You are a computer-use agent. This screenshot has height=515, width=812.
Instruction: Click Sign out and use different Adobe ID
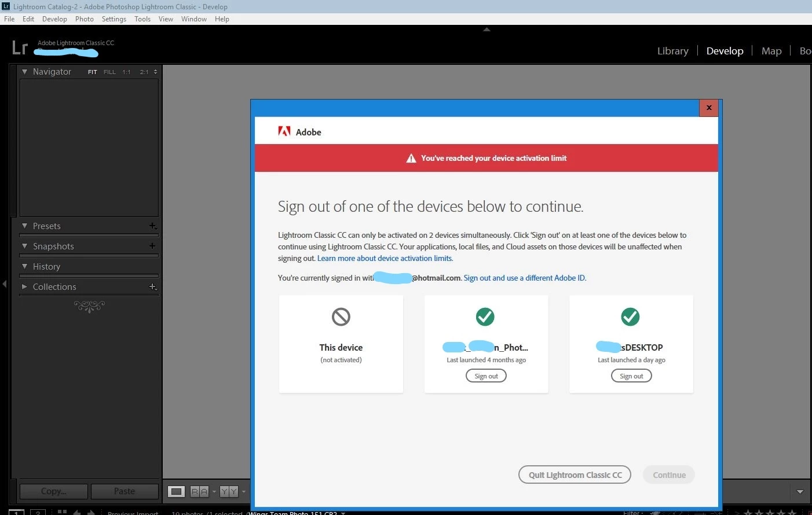point(525,278)
